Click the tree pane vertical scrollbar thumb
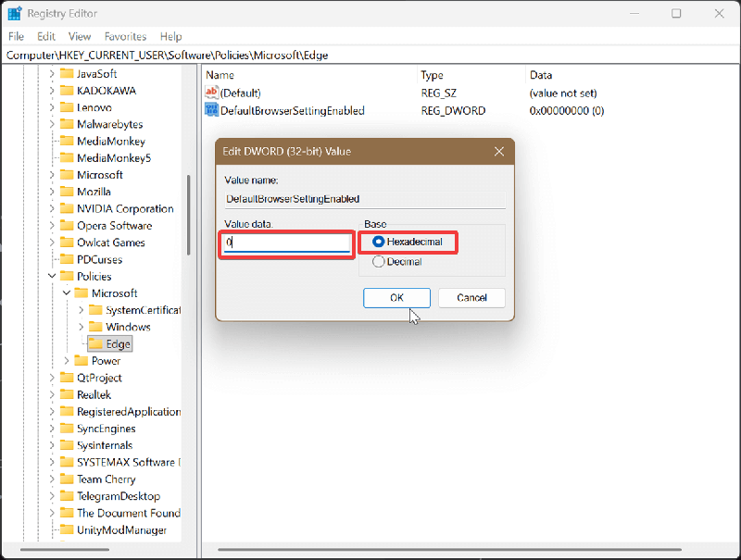This screenshot has width=741, height=560. point(189,216)
